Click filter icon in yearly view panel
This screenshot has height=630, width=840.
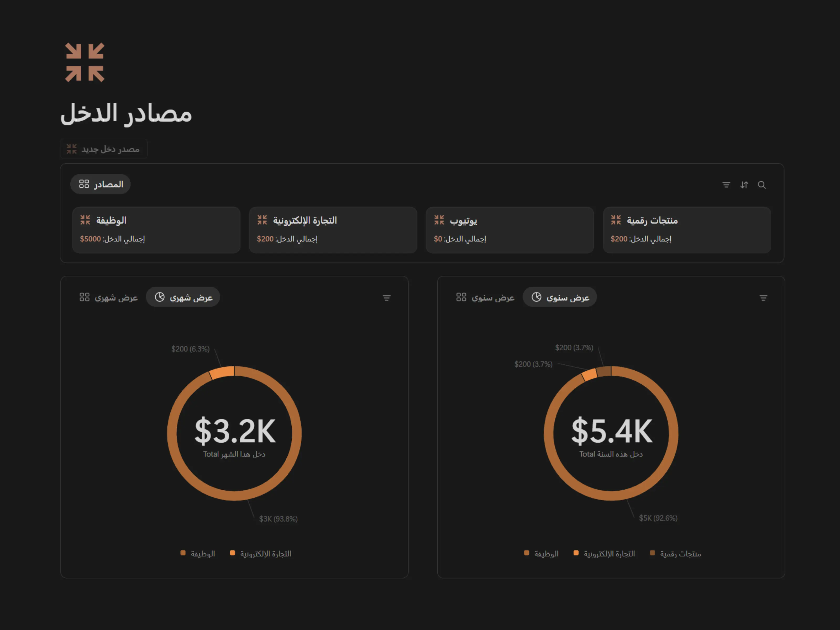click(763, 298)
